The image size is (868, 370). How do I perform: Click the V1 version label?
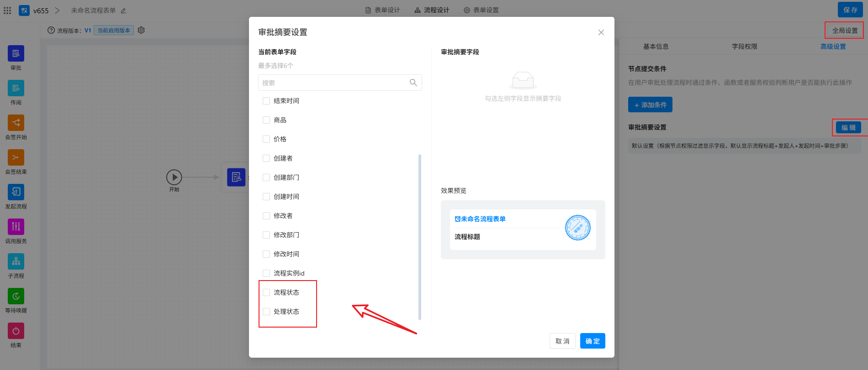(88, 30)
